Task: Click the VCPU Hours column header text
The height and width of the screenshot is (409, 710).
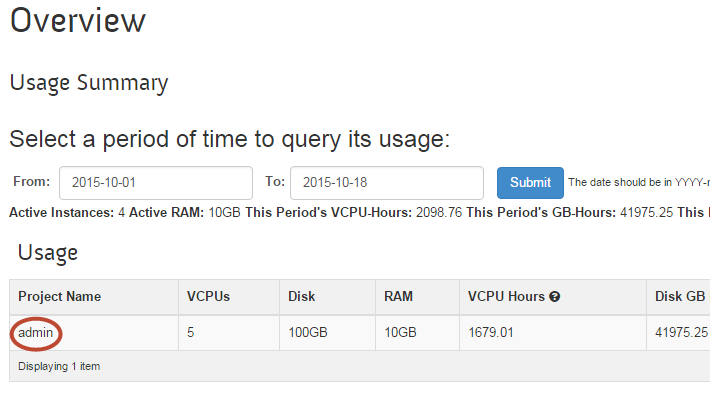Action: (x=506, y=297)
